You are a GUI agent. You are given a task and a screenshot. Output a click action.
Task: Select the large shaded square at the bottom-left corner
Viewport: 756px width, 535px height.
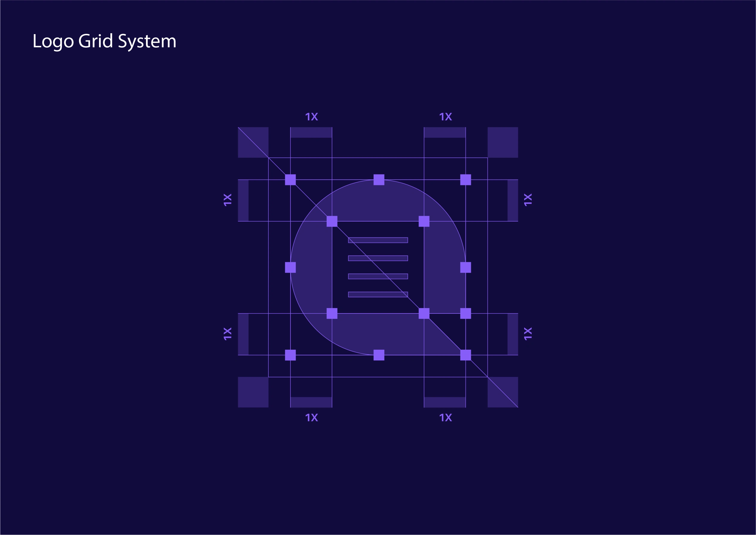point(253,392)
